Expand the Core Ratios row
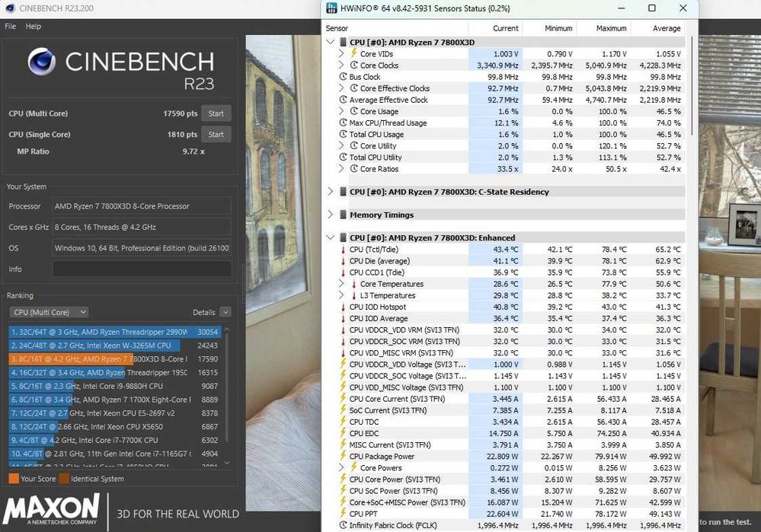Image resolution: width=761 pixels, height=532 pixels. click(x=341, y=169)
